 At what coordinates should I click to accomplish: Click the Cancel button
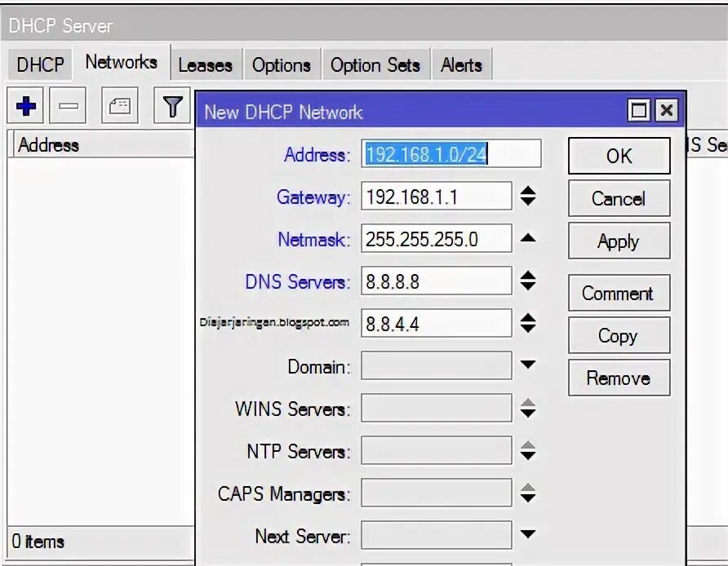[x=619, y=198]
